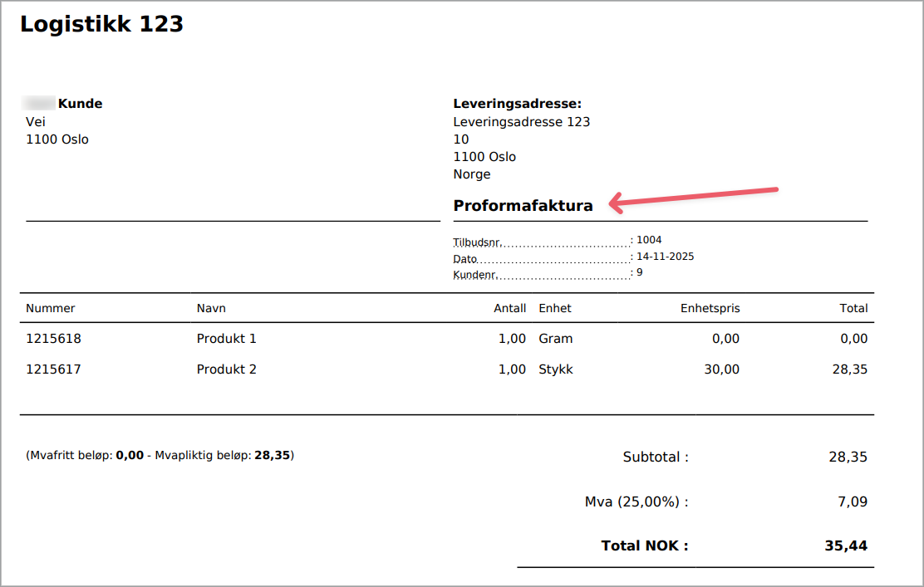Click the Mva (25,00%) label
This screenshot has width=924, height=587.
pos(636,501)
